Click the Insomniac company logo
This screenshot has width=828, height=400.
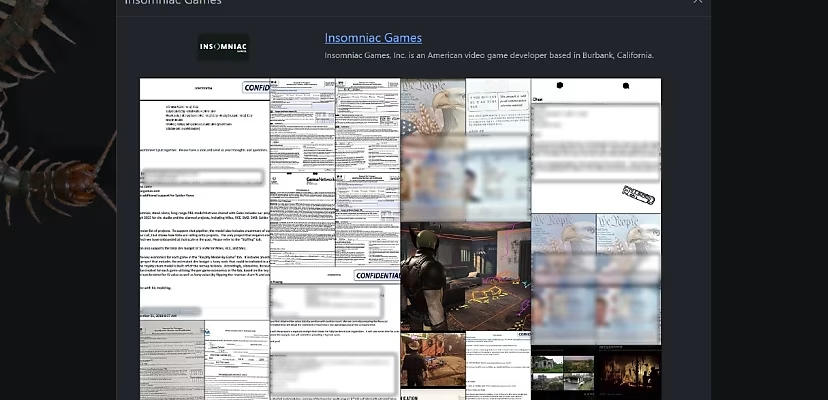pos(223,48)
